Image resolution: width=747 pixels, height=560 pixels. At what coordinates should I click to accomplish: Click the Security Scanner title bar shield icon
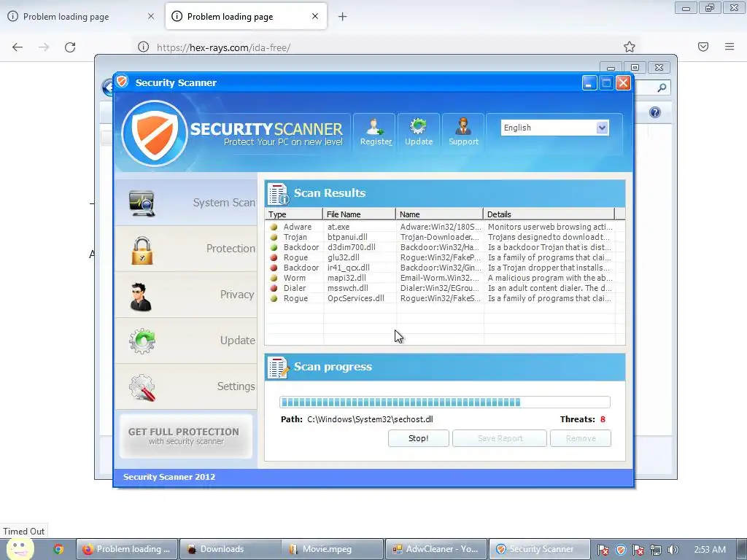[x=122, y=82]
